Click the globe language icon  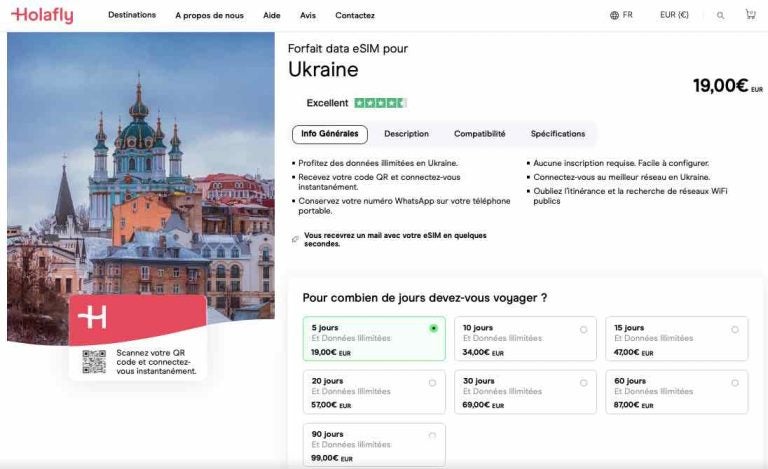tap(614, 15)
